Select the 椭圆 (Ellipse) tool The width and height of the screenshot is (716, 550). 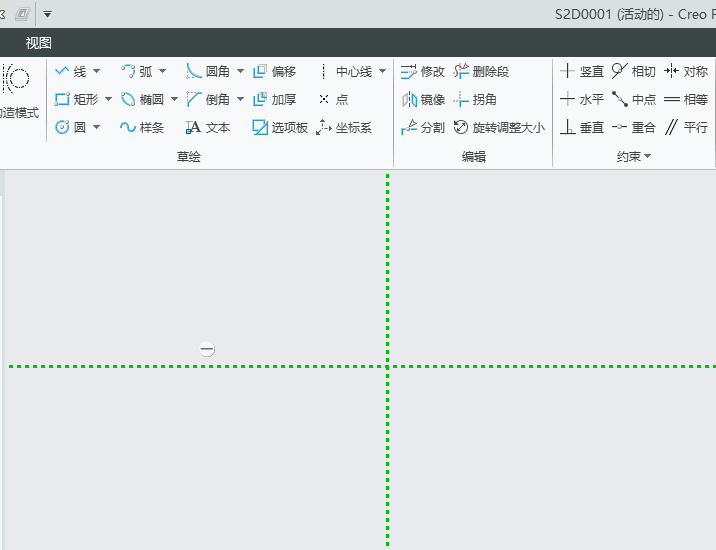[x=142, y=99]
